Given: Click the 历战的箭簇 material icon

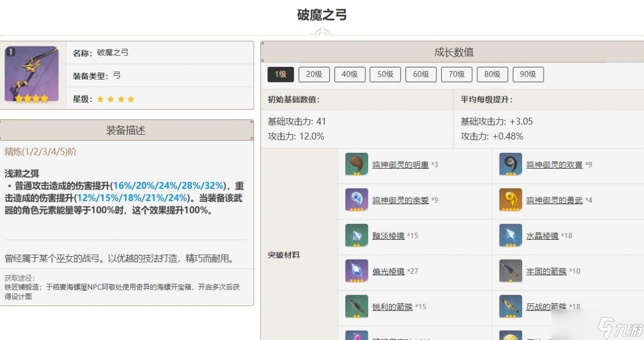Looking at the screenshot, I should 511,307.
